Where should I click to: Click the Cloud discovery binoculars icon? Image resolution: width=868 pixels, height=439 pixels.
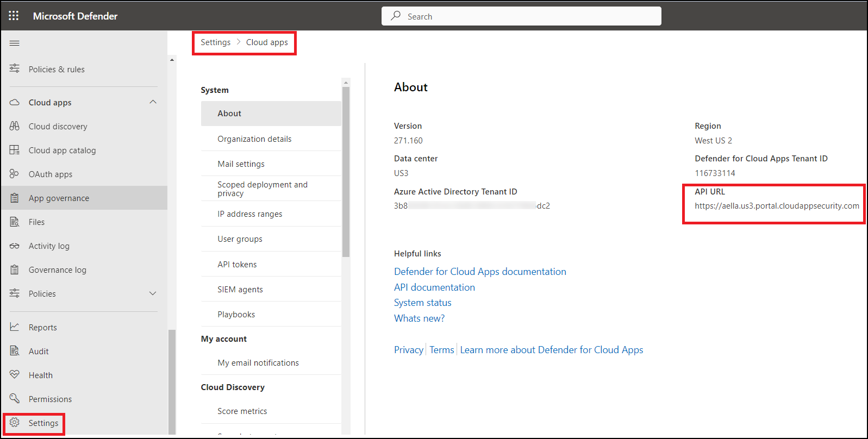15,126
